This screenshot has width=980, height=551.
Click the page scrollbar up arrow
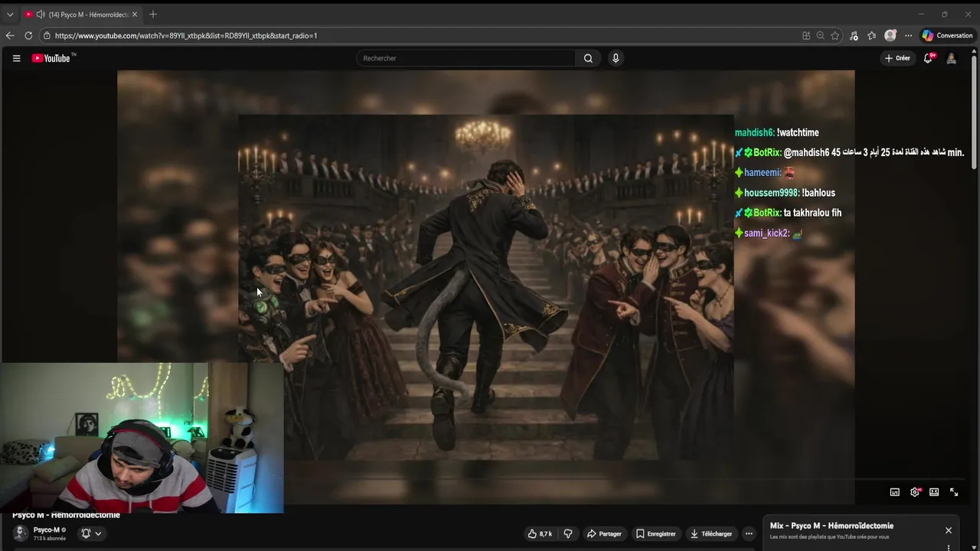pos(975,52)
